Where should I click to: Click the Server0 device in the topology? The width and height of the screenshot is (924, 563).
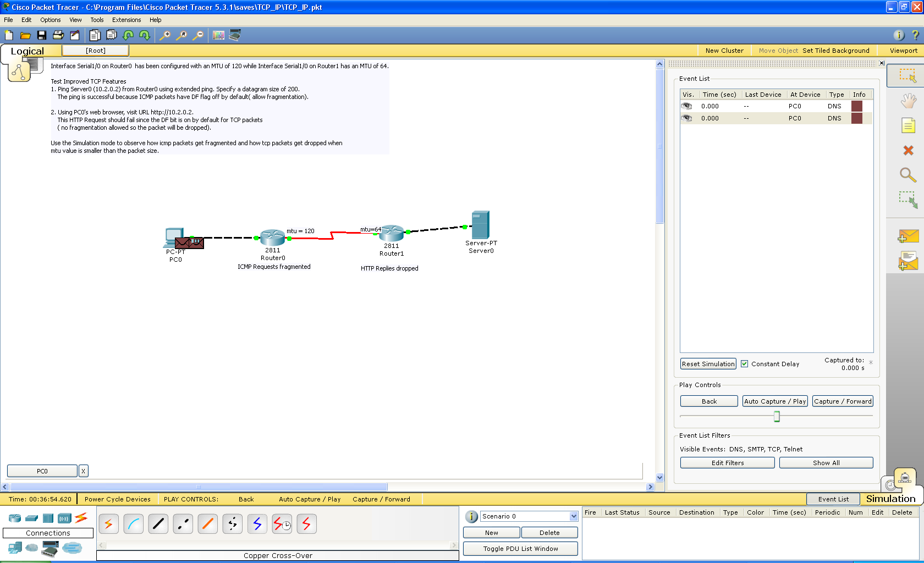480,225
